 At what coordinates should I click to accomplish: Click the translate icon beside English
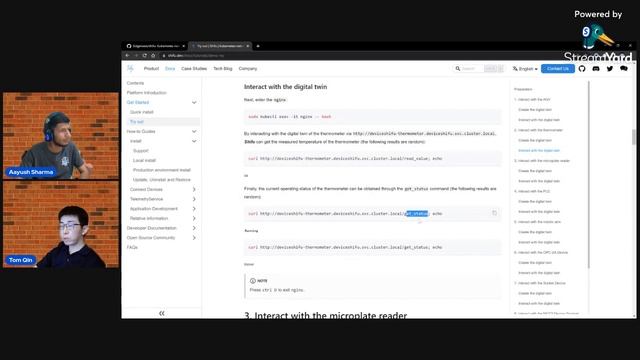[515, 69]
